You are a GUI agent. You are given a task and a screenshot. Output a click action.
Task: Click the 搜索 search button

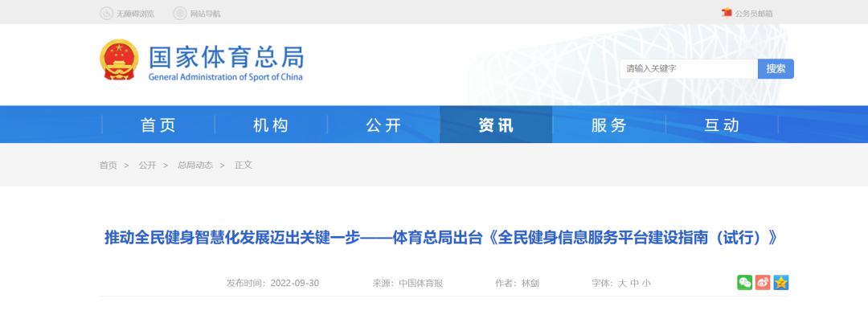[776, 68]
